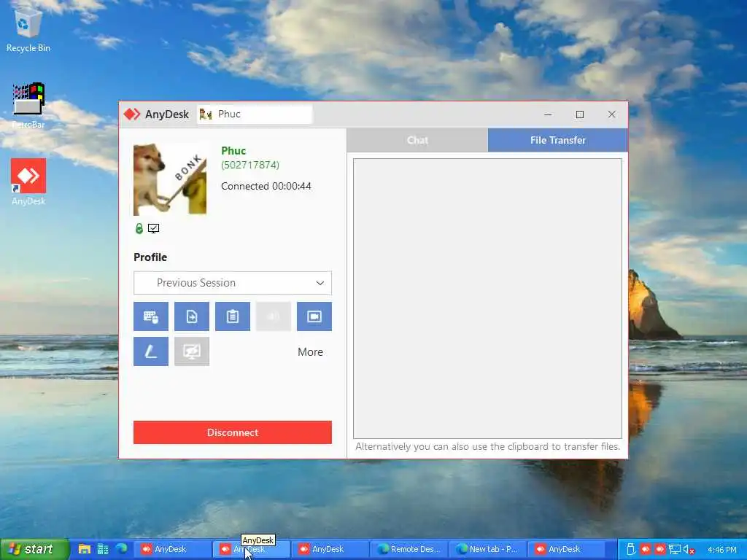Open File Explorer from quick launch
This screenshot has height=560, width=747.
(x=85, y=549)
